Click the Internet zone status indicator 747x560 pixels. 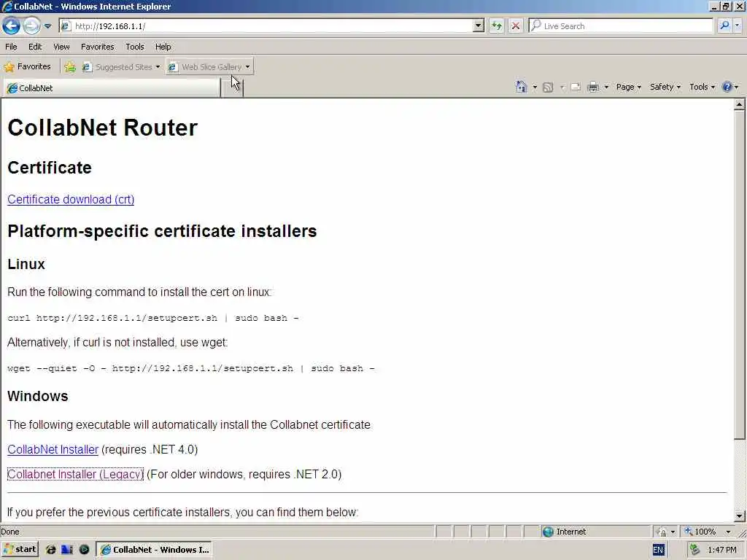565,532
